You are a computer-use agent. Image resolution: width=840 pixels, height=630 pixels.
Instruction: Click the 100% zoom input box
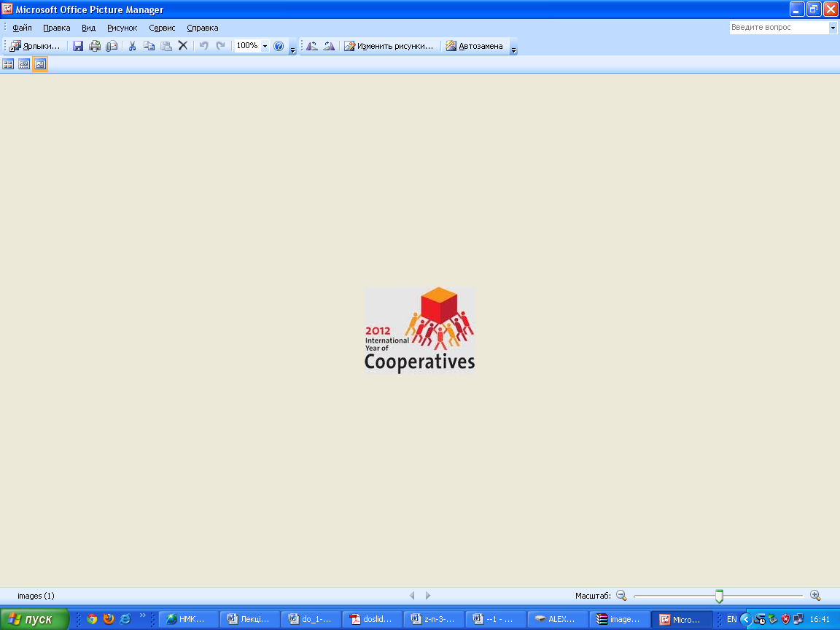point(247,46)
